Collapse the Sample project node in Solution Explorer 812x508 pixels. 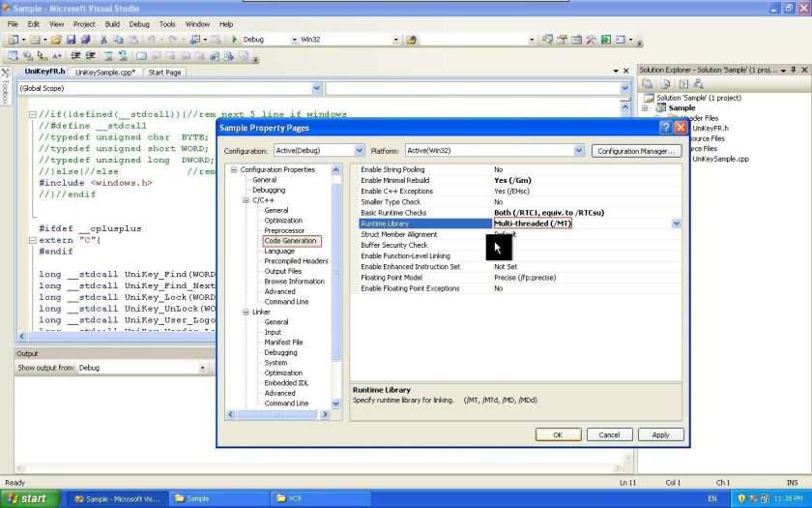point(646,108)
